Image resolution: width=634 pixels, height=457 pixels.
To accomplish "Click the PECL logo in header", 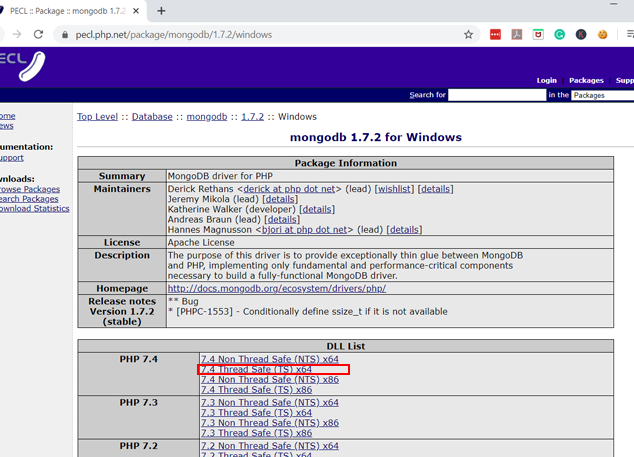I will [x=22, y=66].
